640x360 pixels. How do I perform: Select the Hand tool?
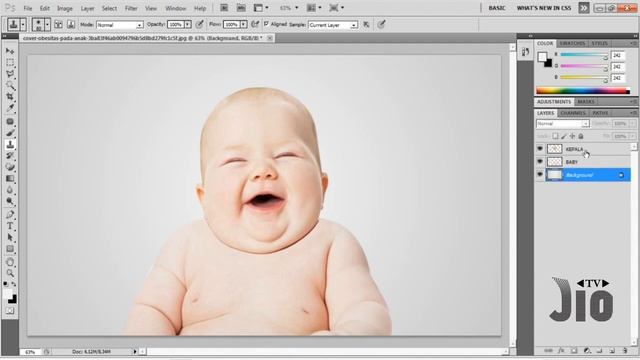coord(10,262)
